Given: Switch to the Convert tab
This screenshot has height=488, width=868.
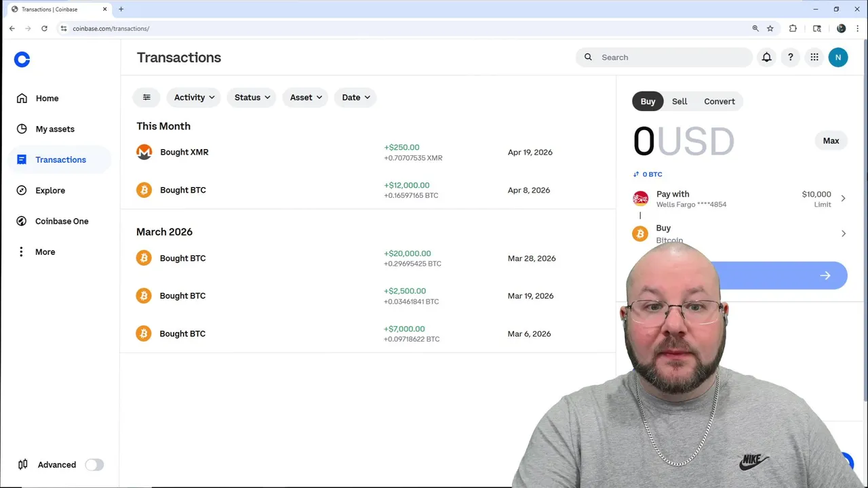Looking at the screenshot, I should pyautogui.click(x=719, y=102).
